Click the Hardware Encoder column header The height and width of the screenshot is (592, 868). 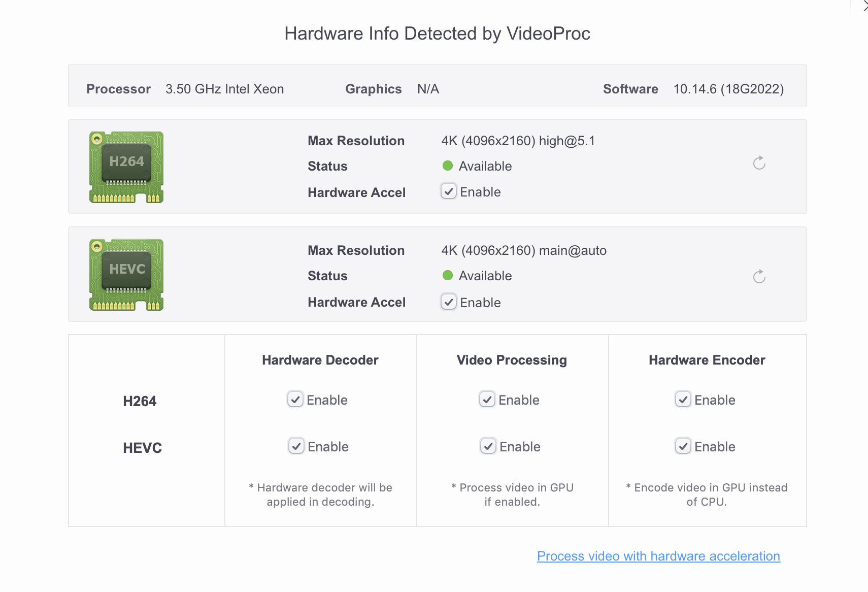tap(707, 360)
